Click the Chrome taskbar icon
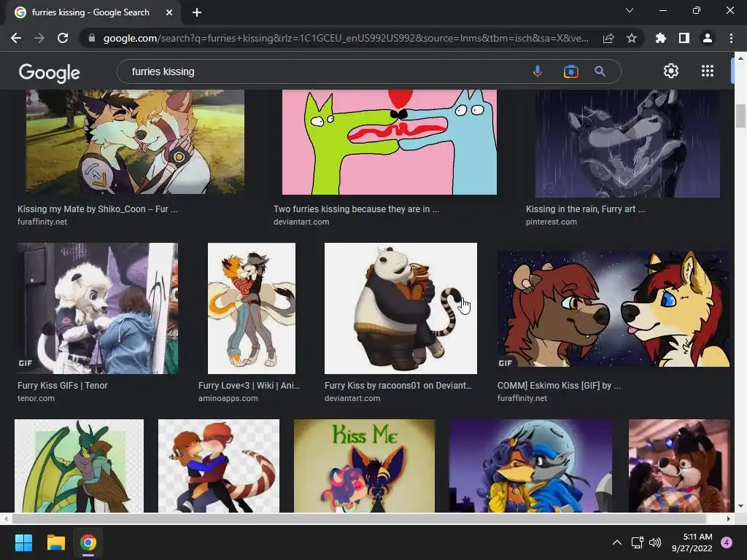Image resolution: width=747 pixels, height=560 pixels. tap(88, 542)
